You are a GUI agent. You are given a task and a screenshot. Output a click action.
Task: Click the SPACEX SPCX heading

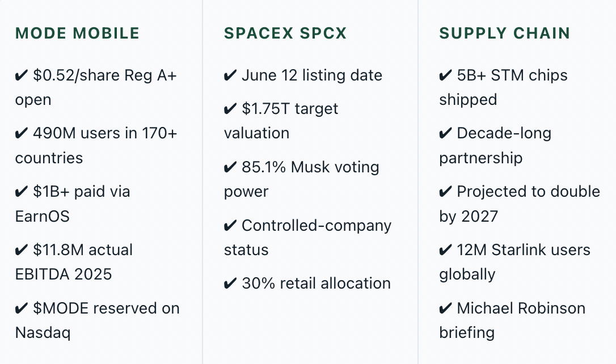[285, 33]
